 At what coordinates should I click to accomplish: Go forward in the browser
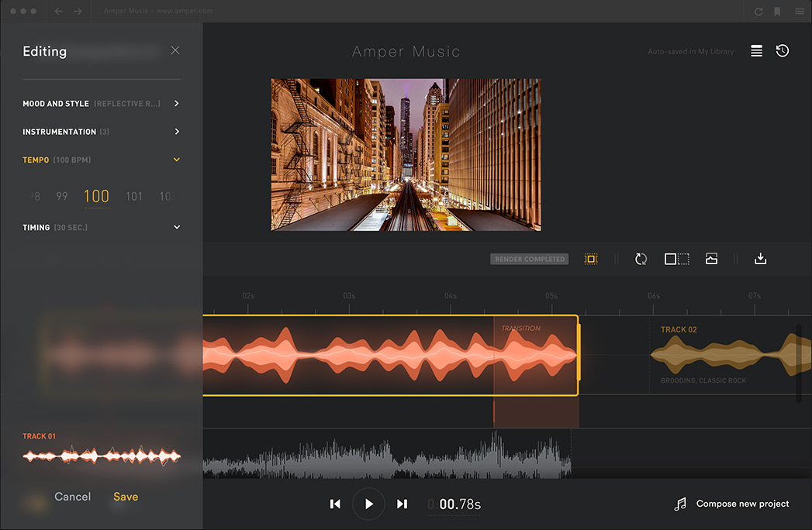pos(78,11)
